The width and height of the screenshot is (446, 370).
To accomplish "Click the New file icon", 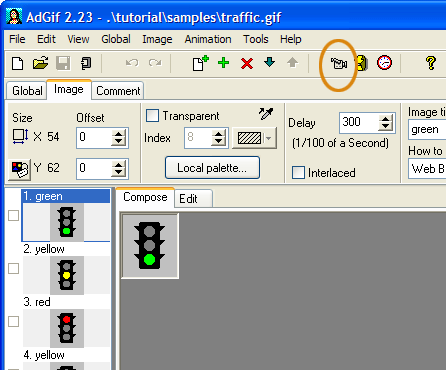I will [x=18, y=63].
